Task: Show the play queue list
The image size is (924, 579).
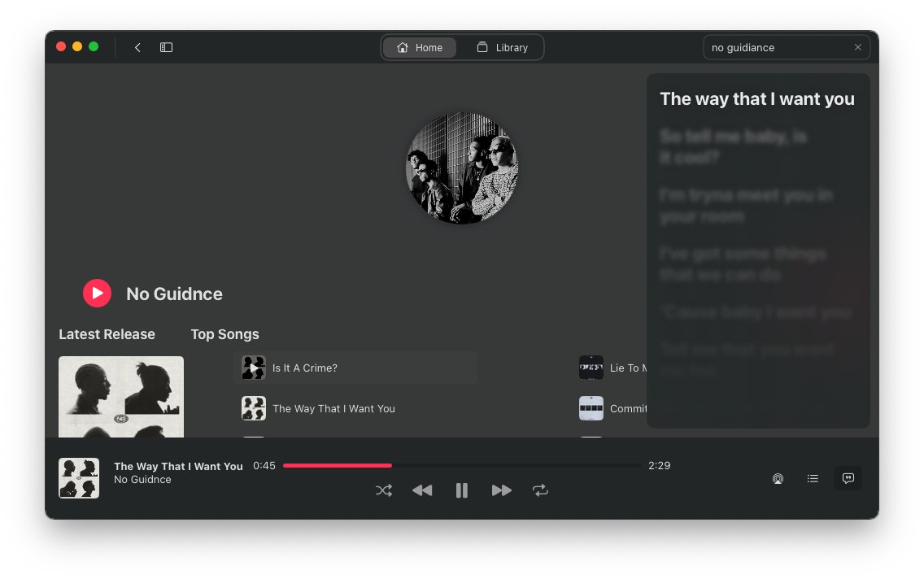Action: click(x=813, y=479)
